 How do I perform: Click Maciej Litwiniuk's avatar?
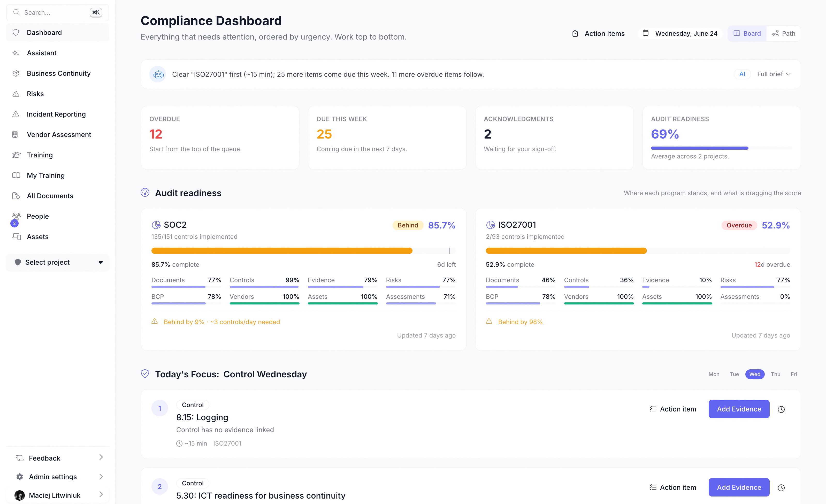pos(20,495)
